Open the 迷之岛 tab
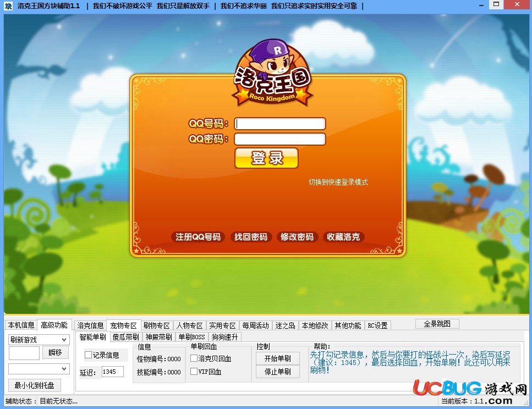532x409 pixels. pyautogui.click(x=285, y=325)
